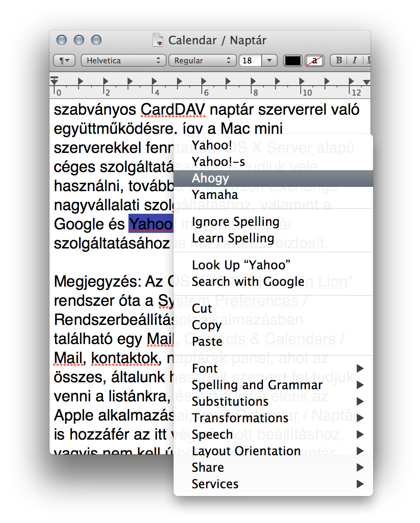Screen dimensions: 420x523
Task: Expand the Share submenu
Action: point(273,467)
